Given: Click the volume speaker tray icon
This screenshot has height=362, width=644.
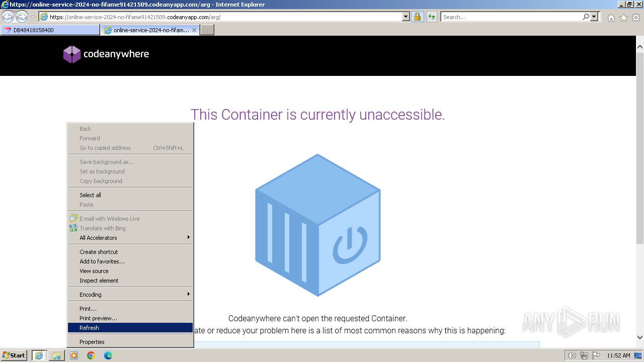Looking at the screenshot, I should (572, 355).
